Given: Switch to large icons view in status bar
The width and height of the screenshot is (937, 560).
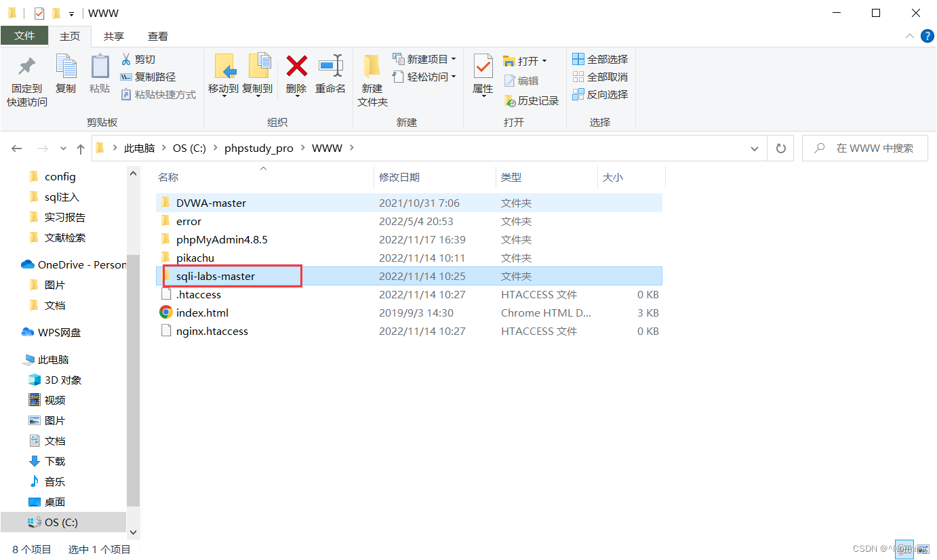Looking at the screenshot, I should click(923, 549).
